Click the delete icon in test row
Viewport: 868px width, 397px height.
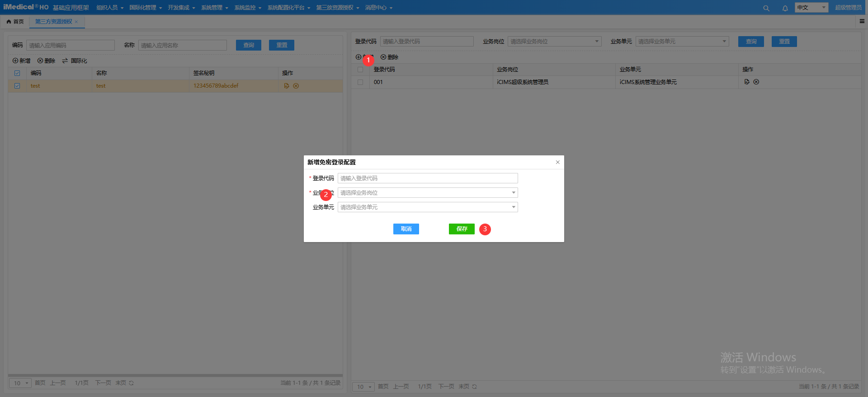point(296,86)
